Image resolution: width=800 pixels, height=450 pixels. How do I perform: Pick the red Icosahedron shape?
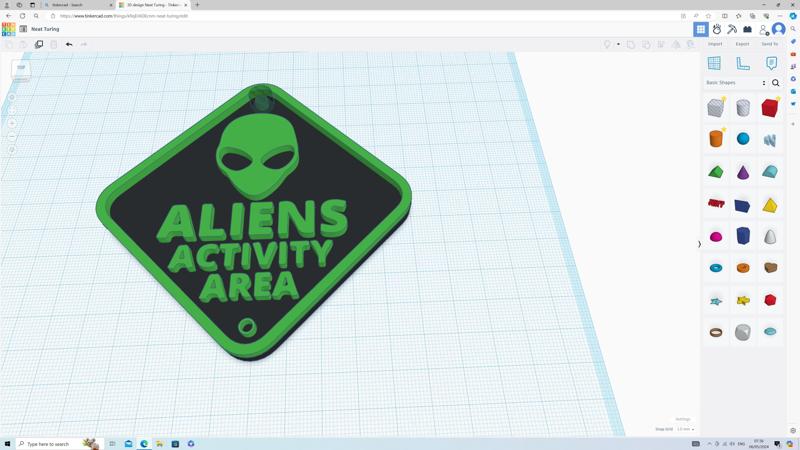(770, 300)
